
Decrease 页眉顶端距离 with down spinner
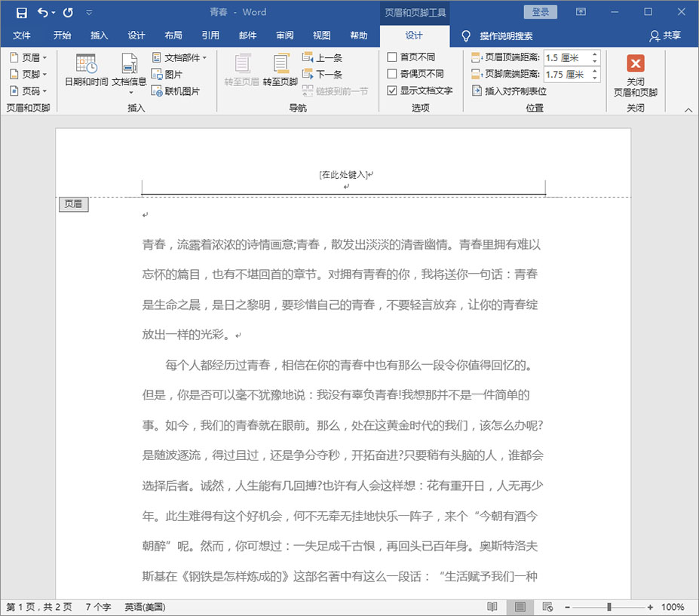point(595,61)
